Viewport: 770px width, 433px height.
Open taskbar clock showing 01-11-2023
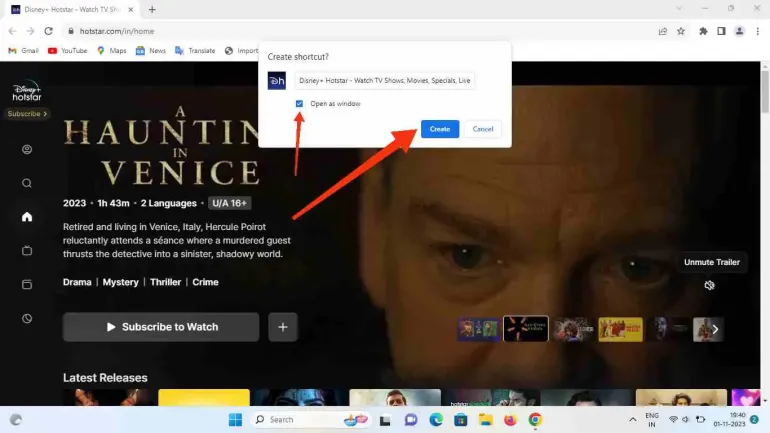coord(729,420)
